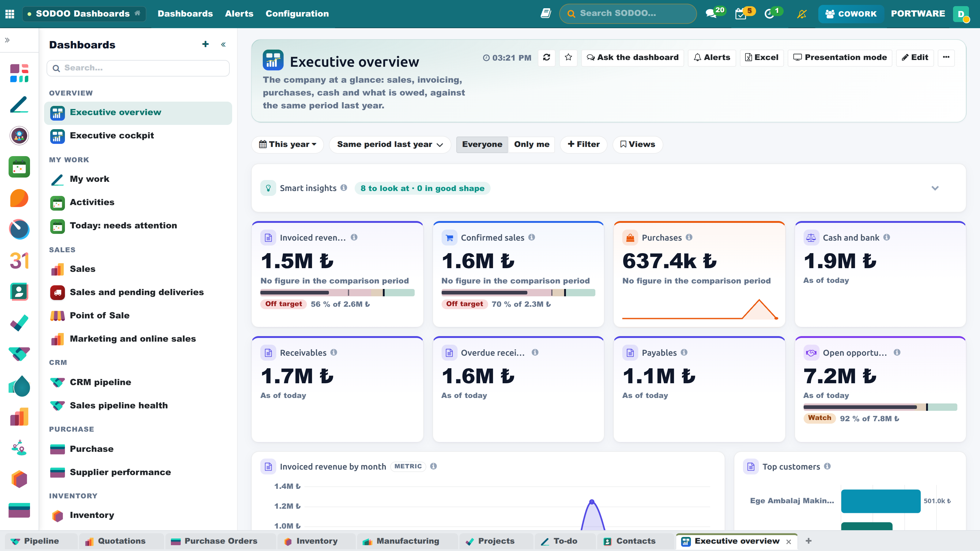Select the Everyone scope toggle
This screenshot has width=980, height=551.
pyautogui.click(x=482, y=144)
